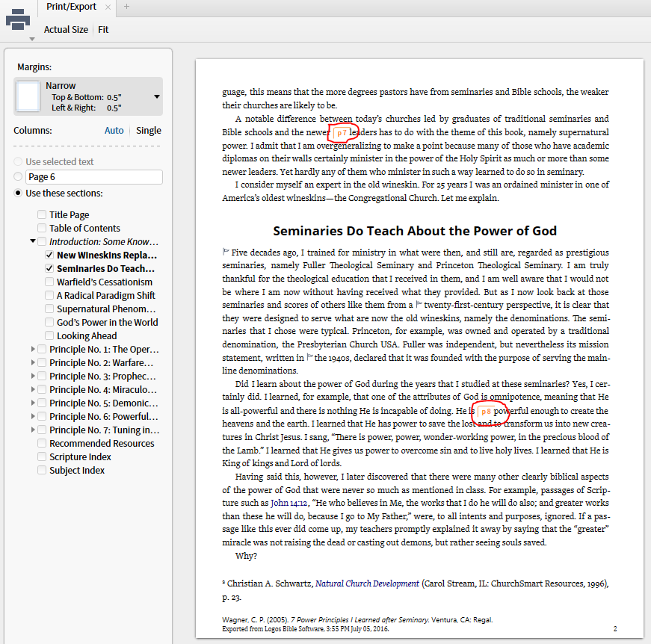Screen dimensions: 651x644
Task: Select the Print/Export tab
Action: coord(71,7)
